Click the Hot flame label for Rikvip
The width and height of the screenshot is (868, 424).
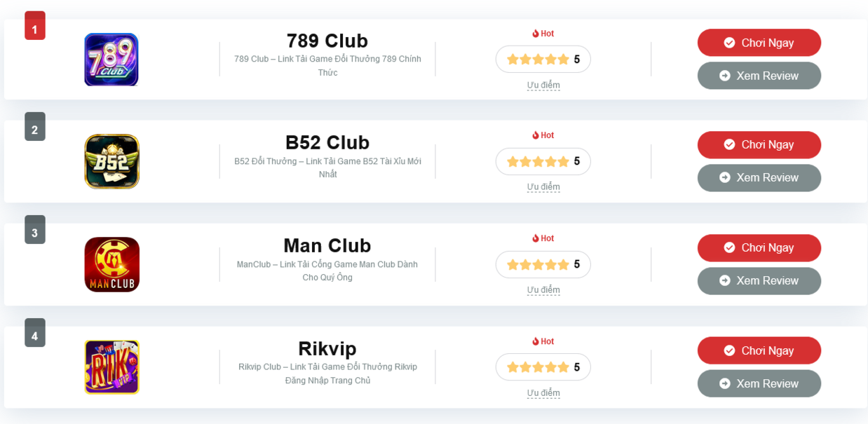543,341
